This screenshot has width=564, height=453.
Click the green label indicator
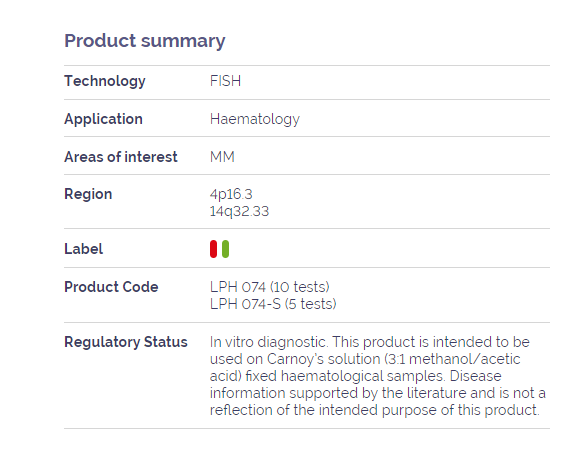[225, 249]
